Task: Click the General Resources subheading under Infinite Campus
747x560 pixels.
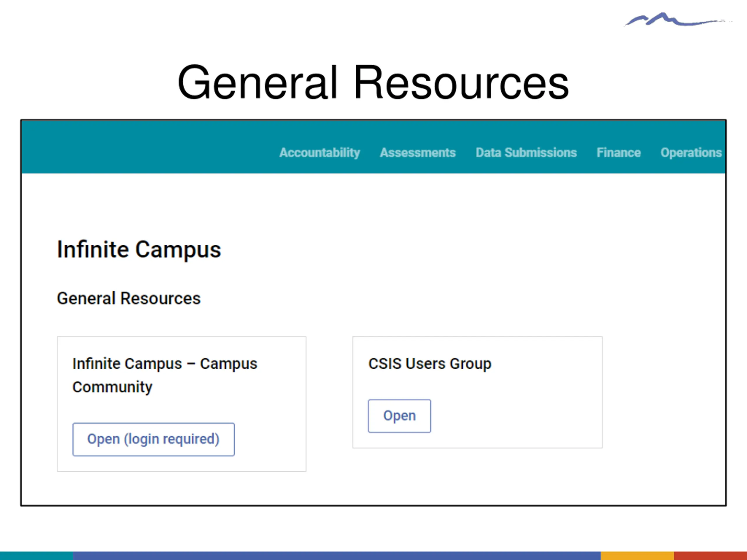Action: [129, 298]
